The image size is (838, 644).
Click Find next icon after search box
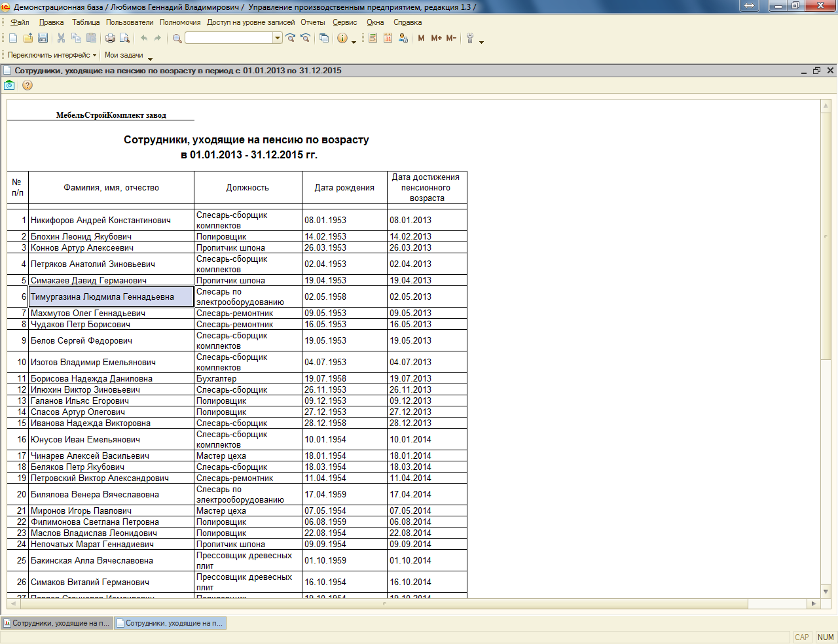[291, 39]
